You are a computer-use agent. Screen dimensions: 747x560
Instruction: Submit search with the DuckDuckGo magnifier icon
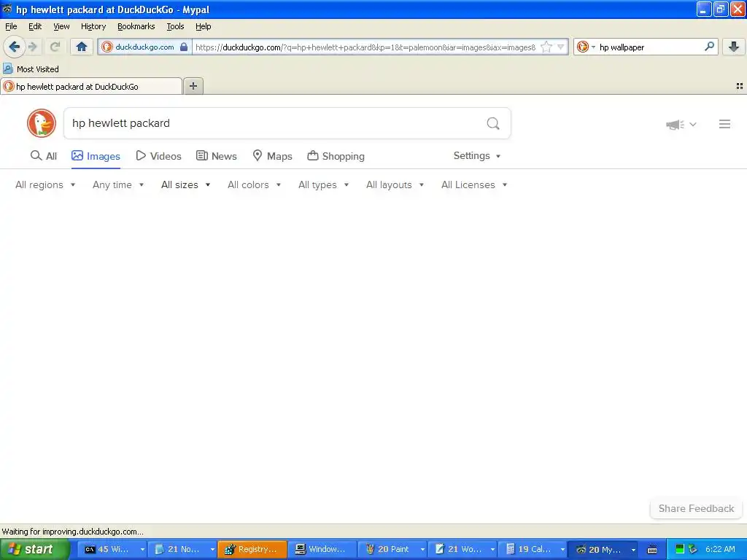click(x=493, y=123)
